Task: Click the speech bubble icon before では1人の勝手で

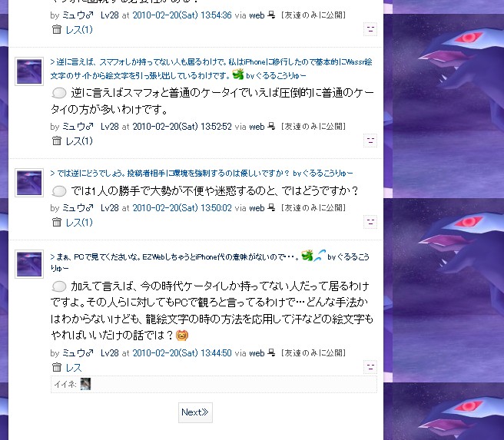Action: point(59,191)
